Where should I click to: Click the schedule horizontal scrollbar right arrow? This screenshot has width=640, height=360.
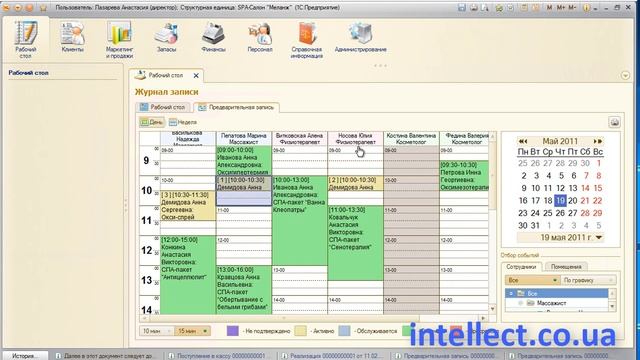tap(483, 318)
